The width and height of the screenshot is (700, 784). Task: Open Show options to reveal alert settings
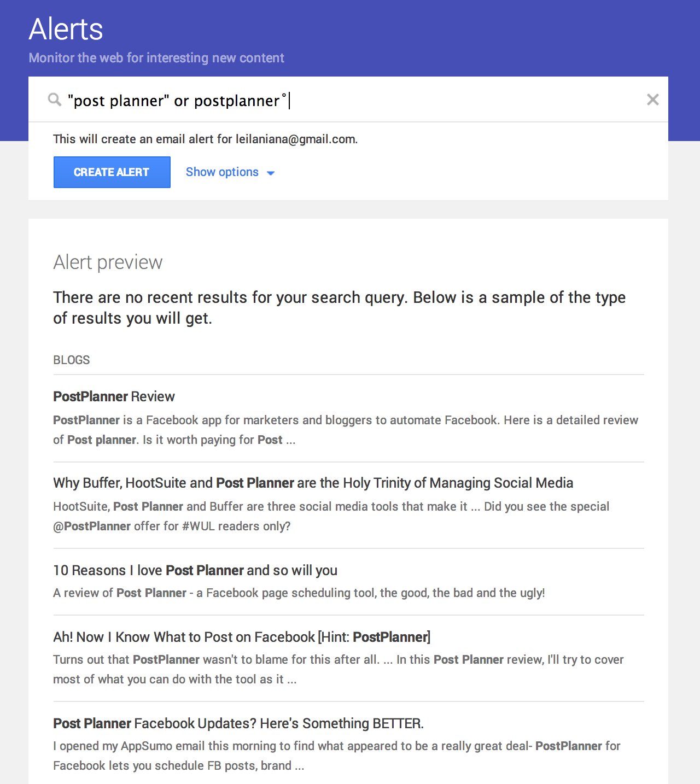click(x=222, y=172)
